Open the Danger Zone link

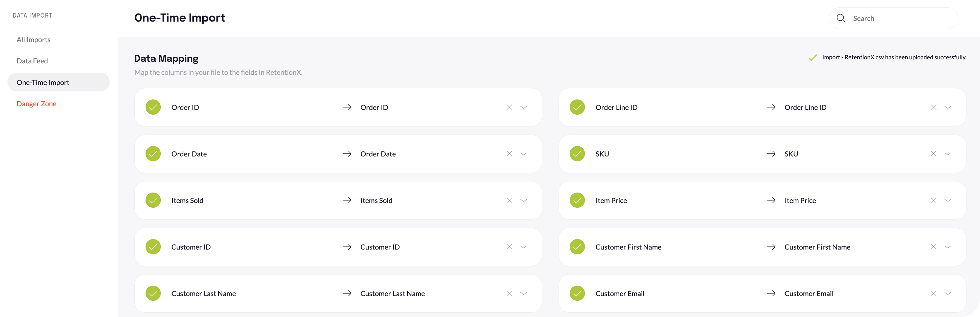36,104
